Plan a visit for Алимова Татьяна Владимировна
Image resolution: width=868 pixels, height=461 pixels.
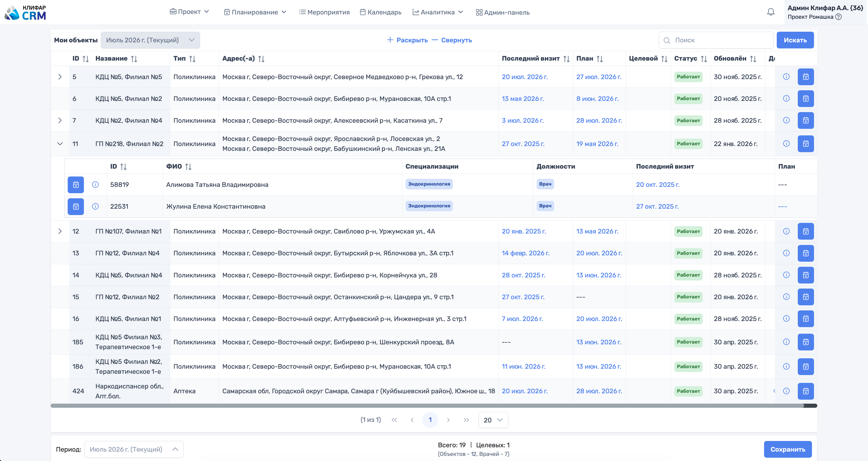76,185
